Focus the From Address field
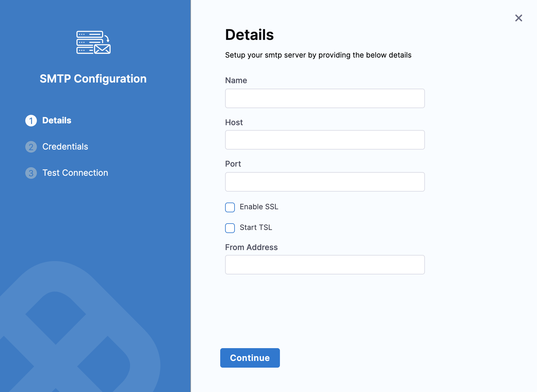The height and width of the screenshot is (392, 537). click(325, 265)
